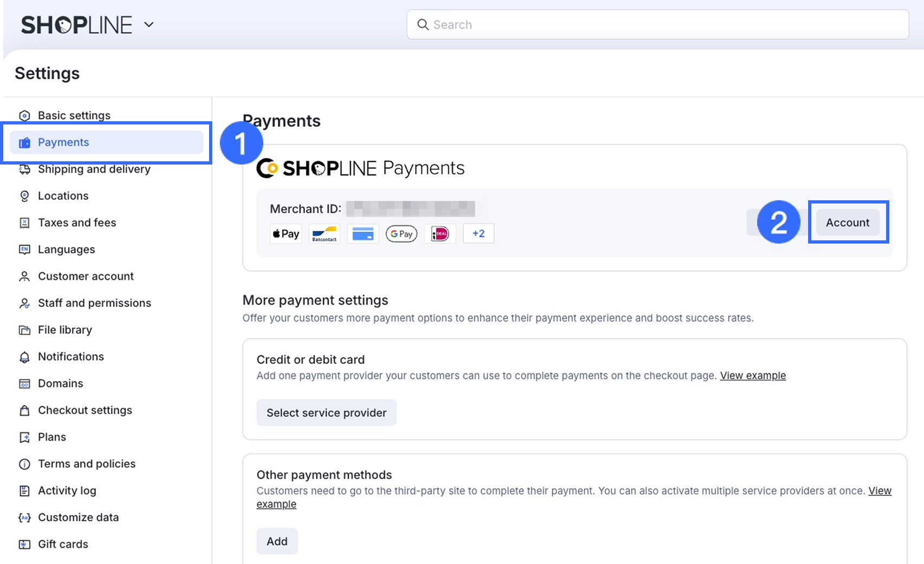Click the Checkout settings bag icon
This screenshot has height=564, width=924.
tap(24, 410)
